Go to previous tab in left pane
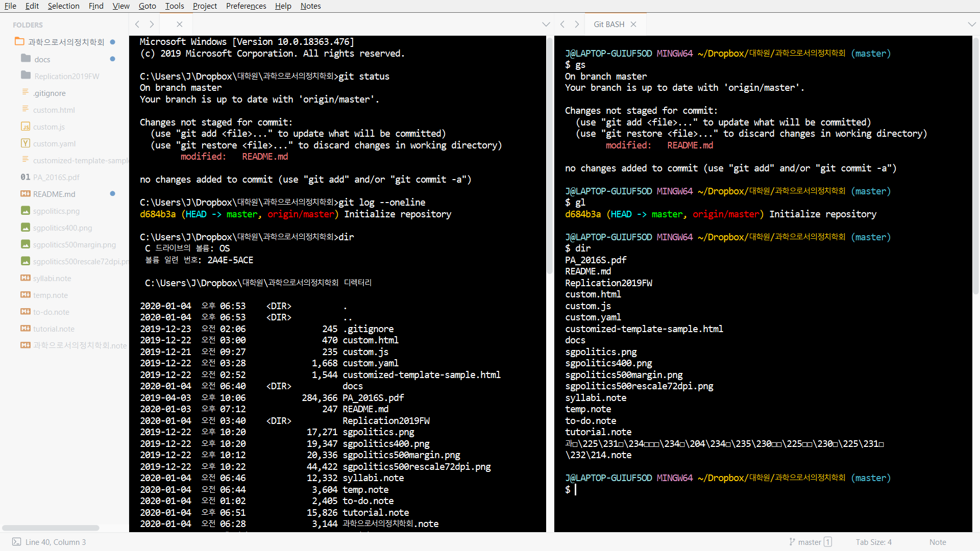 click(x=137, y=24)
